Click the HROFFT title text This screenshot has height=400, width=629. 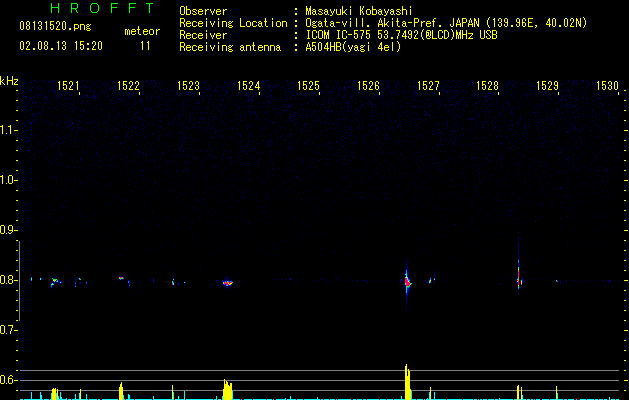pos(103,8)
